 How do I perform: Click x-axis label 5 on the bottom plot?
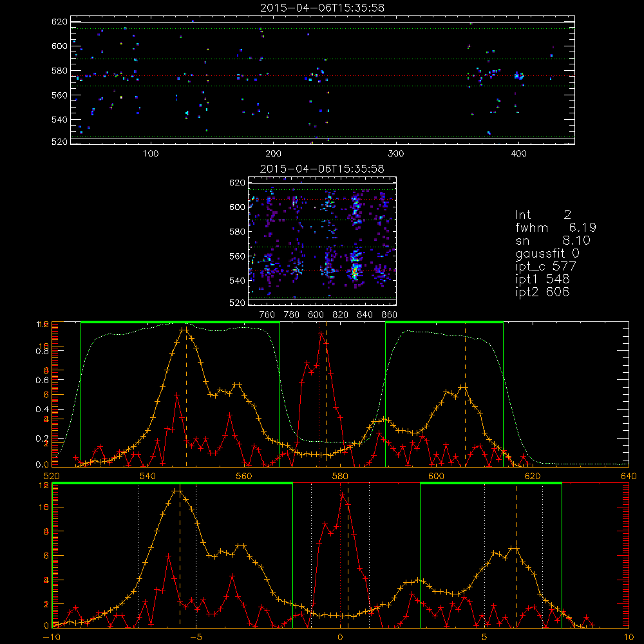click(485, 638)
